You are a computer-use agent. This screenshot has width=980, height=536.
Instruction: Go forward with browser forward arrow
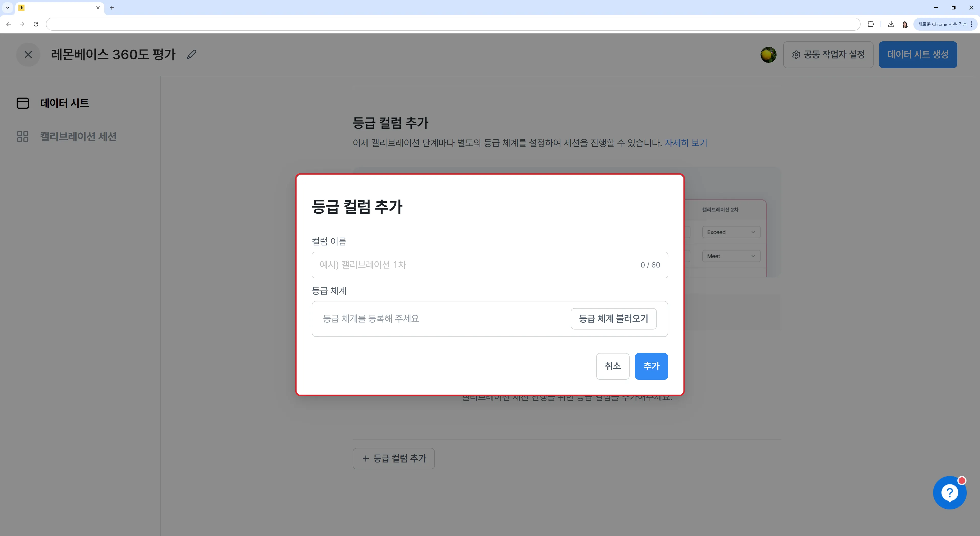(x=22, y=24)
